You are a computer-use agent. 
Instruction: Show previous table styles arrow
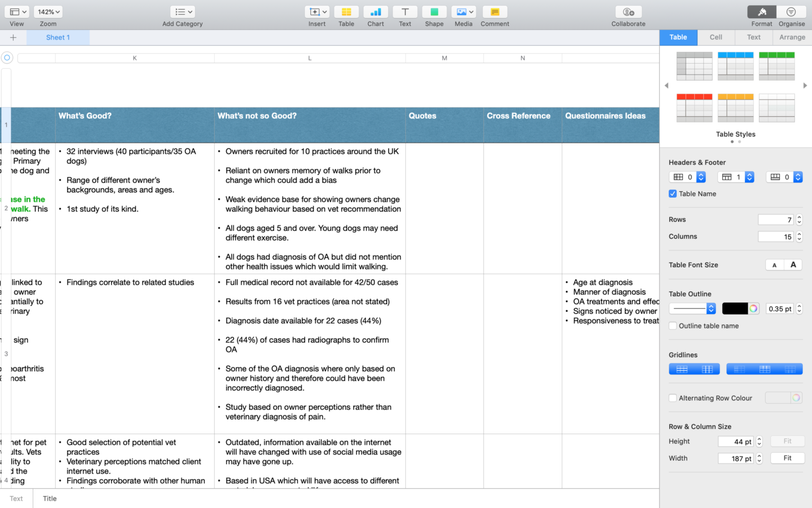pos(667,86)
